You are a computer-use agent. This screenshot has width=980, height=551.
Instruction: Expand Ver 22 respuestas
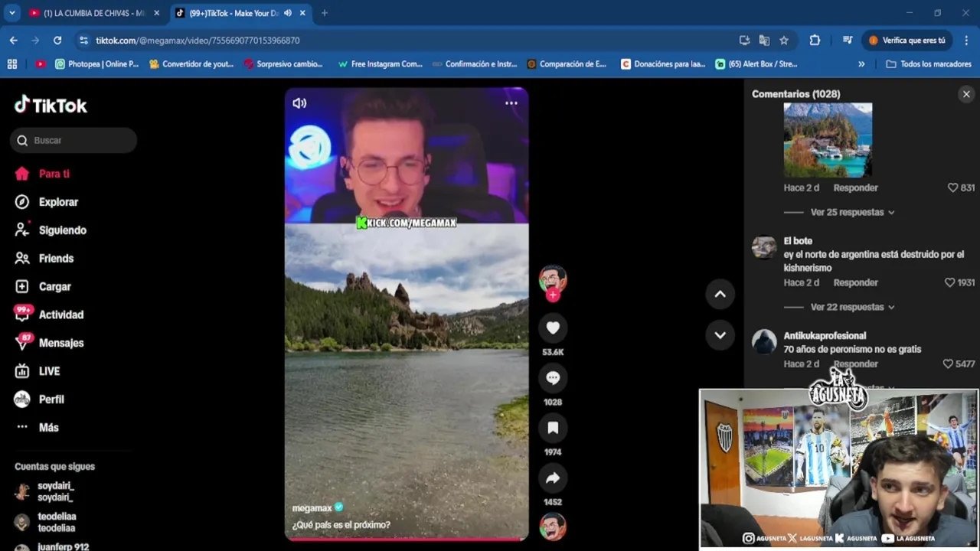852,307
